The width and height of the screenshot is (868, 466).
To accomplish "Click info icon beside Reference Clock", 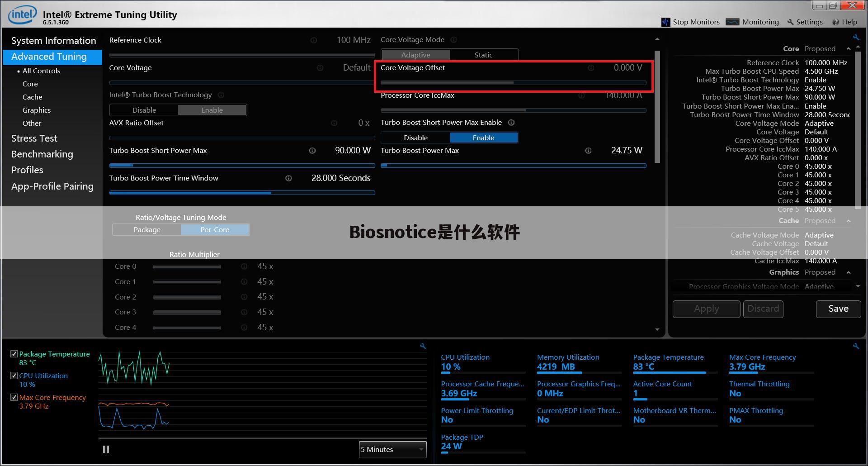I will click(x=313, y=40).
